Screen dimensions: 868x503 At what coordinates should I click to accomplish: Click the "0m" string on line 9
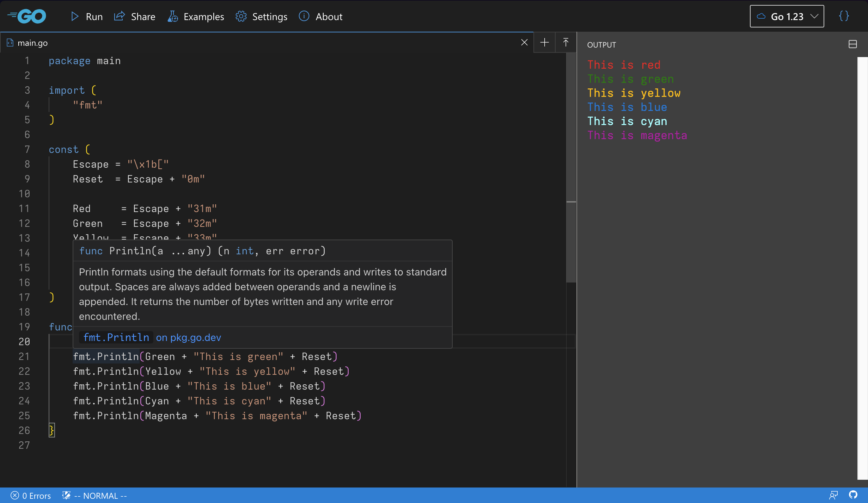[x=193, y=179]
